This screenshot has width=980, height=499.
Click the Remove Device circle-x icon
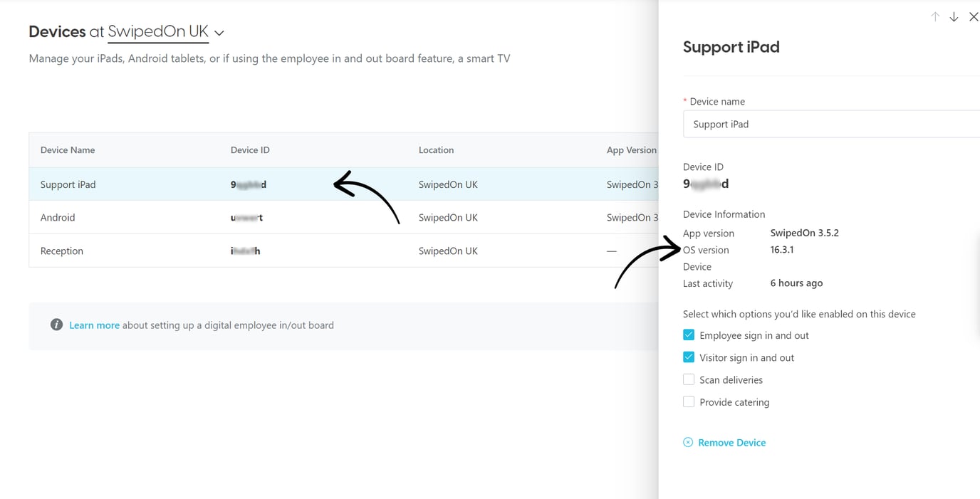[688, 442]
